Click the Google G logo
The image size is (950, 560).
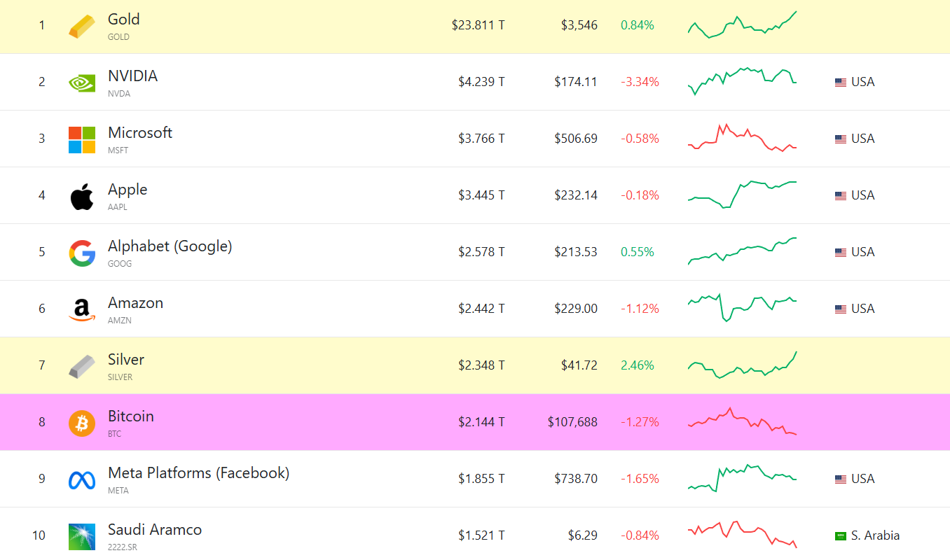coord(82,253)
